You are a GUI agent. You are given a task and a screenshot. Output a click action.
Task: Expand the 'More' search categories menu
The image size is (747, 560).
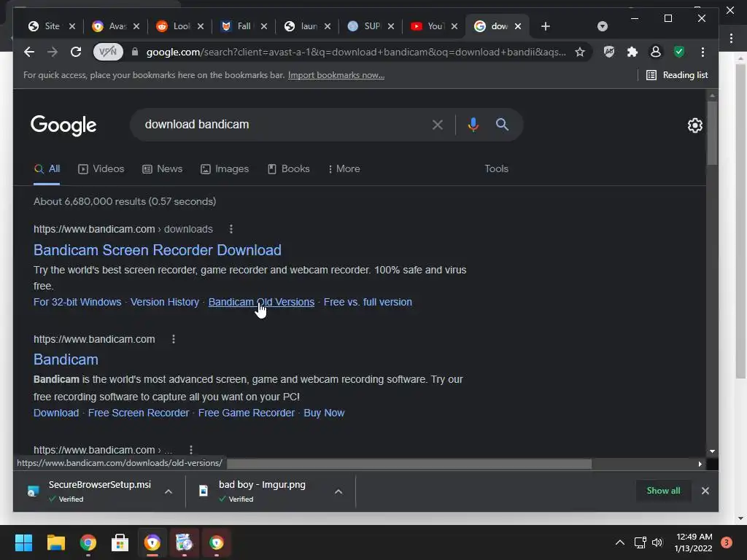click(x=344, y=169)
